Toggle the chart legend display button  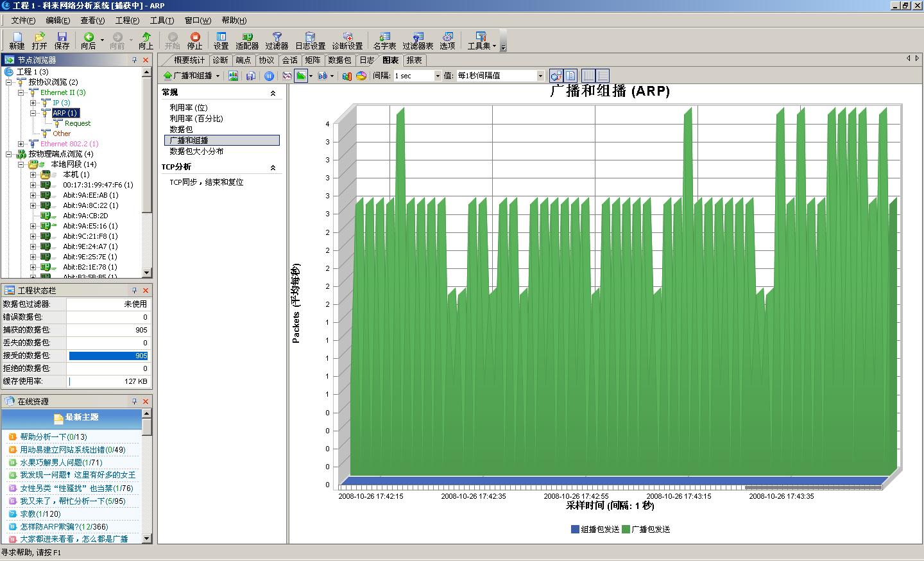click(570, 76)
